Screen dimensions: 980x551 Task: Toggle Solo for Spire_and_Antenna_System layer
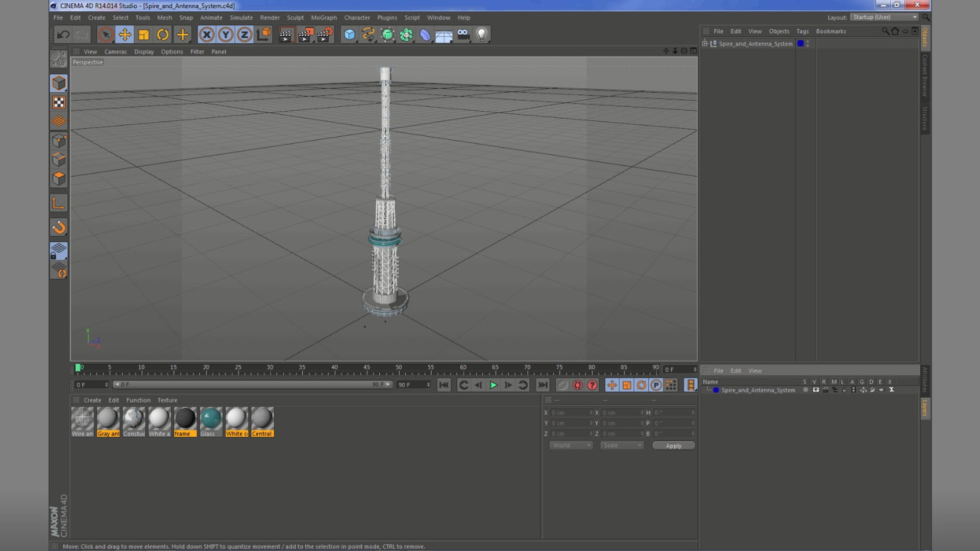tap(805, 390)
